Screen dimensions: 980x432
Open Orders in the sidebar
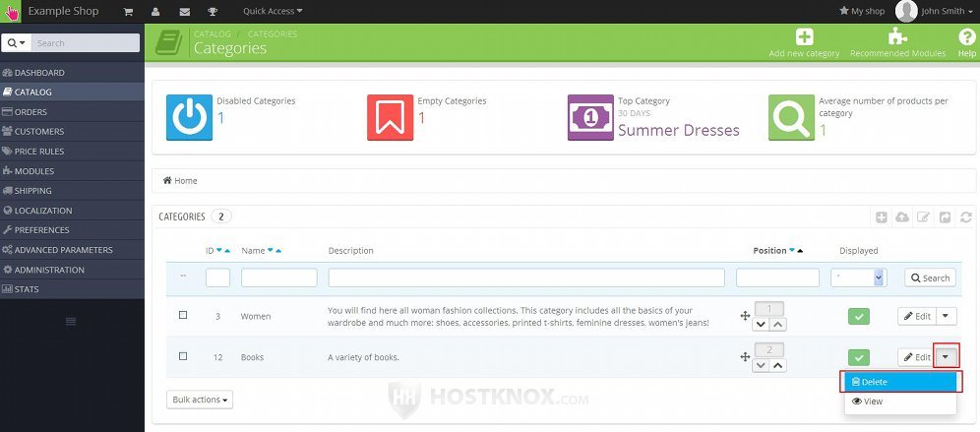click(x=72, y=112)
